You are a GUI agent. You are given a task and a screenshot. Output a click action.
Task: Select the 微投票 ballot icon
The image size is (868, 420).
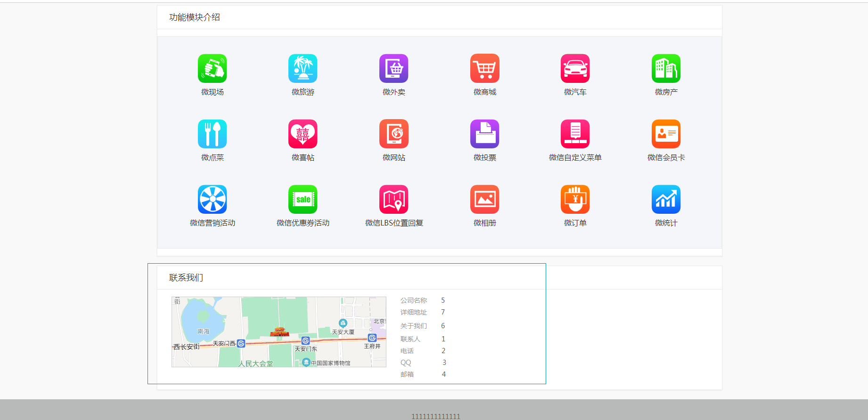click(x=485, y=134)
